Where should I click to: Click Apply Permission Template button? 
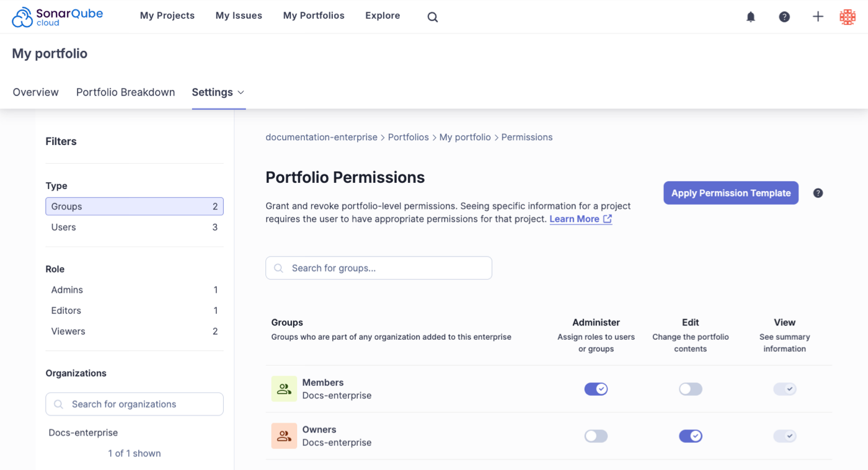(x=731, y=193)
